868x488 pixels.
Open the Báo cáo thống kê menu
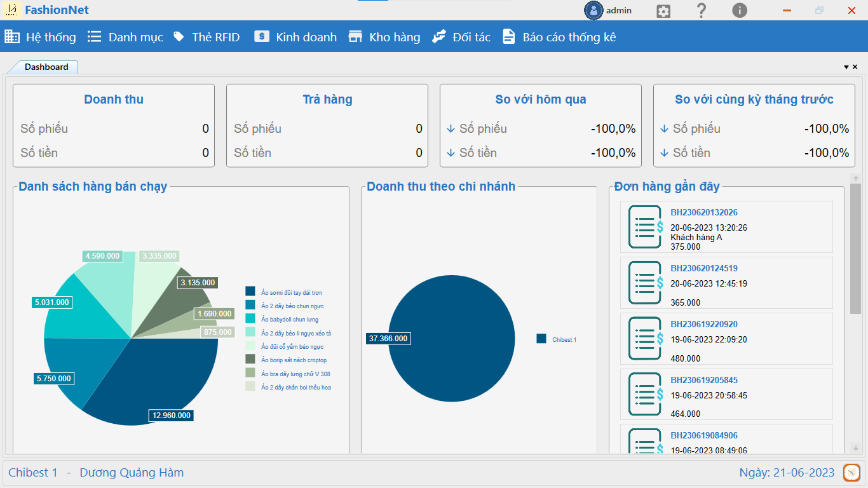559,37
